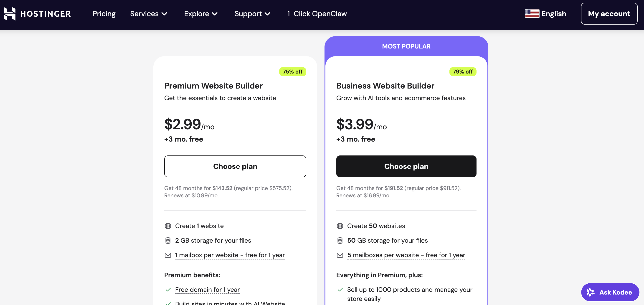Open the Explore dropdown
The height and width of the screenshot is (305, 644).
(201, 14)
